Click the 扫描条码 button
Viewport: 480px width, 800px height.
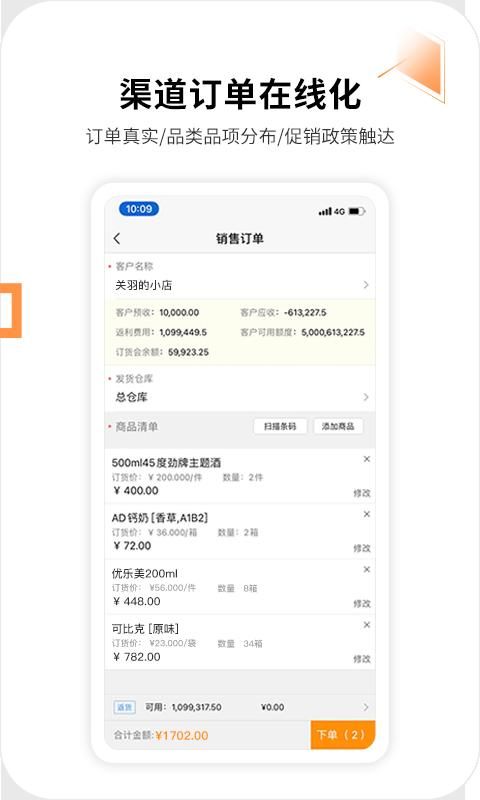click(280, 426)
